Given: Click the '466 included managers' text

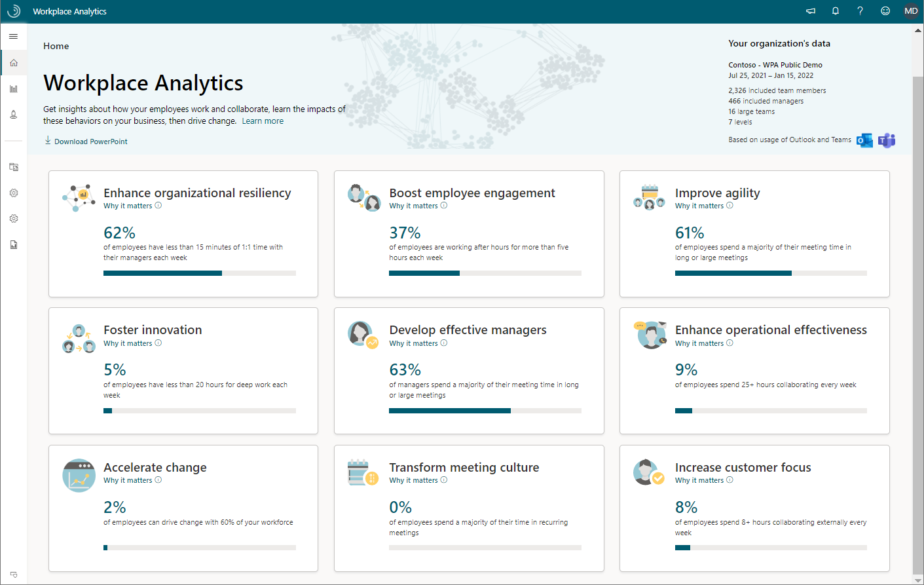Looking at the screenshot, I should point(766,101).
